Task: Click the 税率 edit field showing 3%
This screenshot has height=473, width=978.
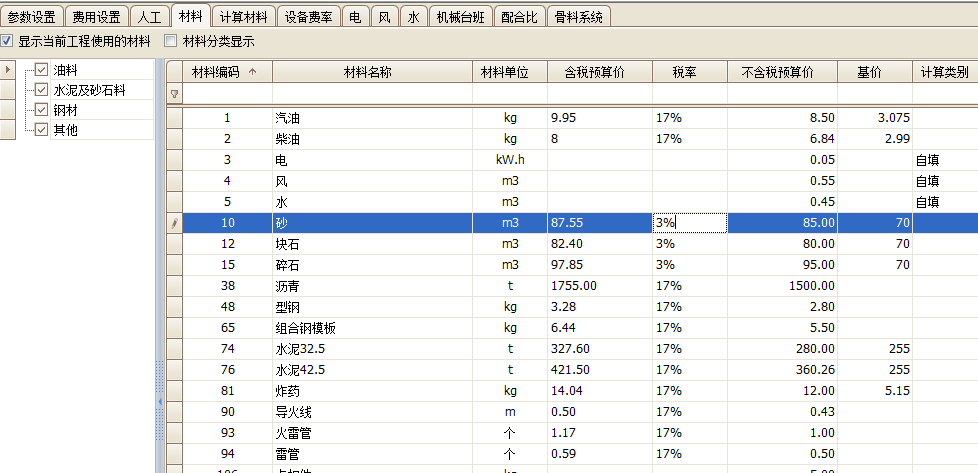Action: click(x=689, y=223)
